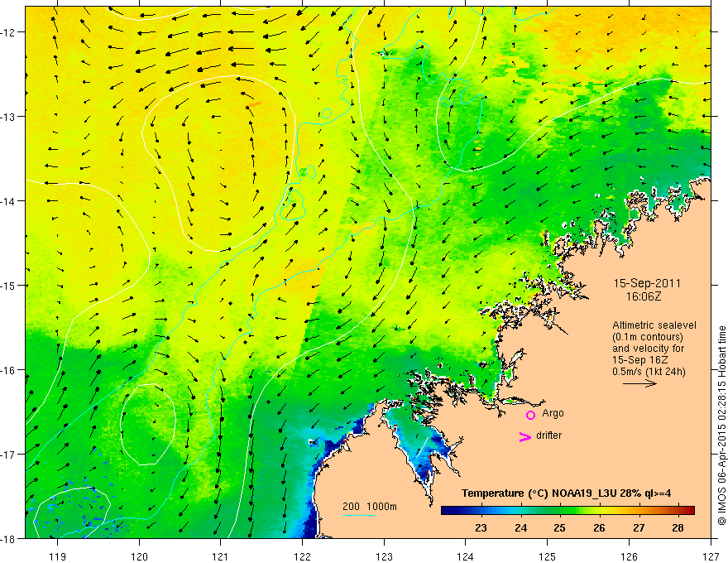Click the latitude axis label '-17'
The width and height of the screenshot is (728, 563).
(9, 454)
